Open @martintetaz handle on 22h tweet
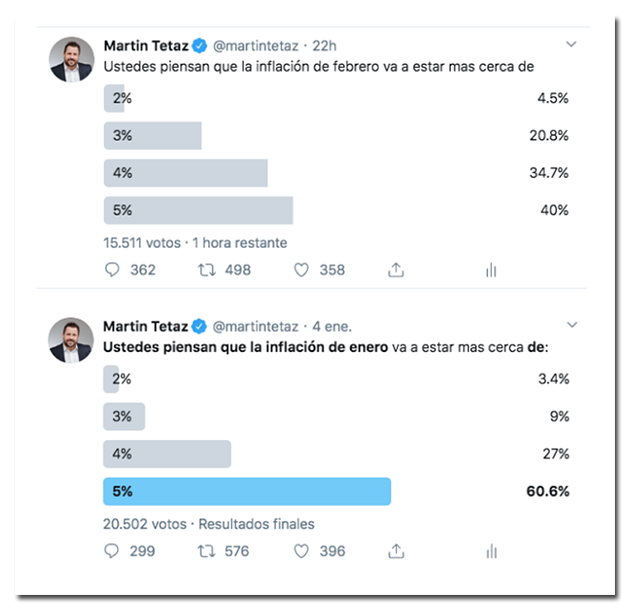The image size is (630, 610). (x=256, y=46)
